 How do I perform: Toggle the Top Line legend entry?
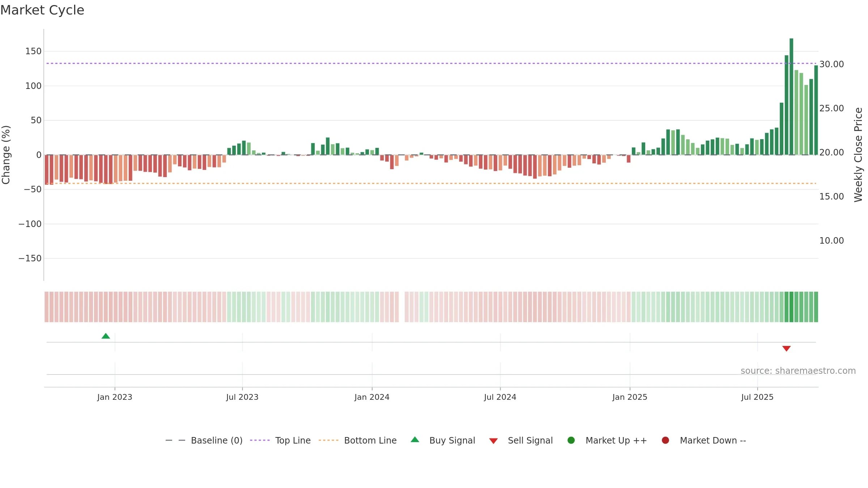pos(280,440)
